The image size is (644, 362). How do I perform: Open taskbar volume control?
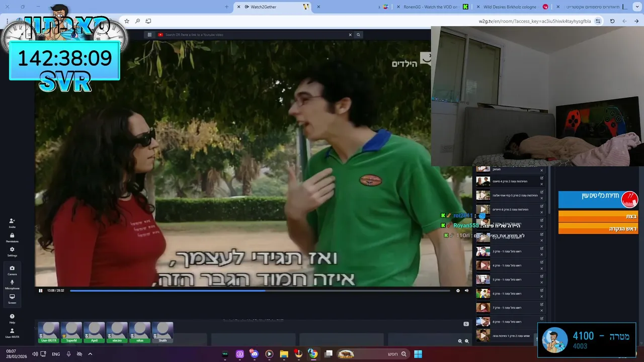pyautogui.click(x=35, y=354)
